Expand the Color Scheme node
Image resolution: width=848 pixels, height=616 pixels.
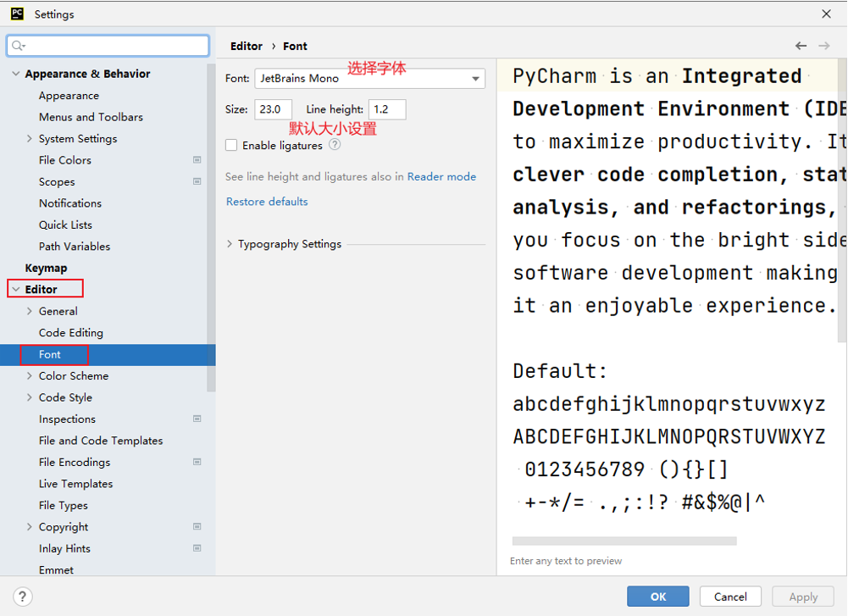tap(30, 376)
